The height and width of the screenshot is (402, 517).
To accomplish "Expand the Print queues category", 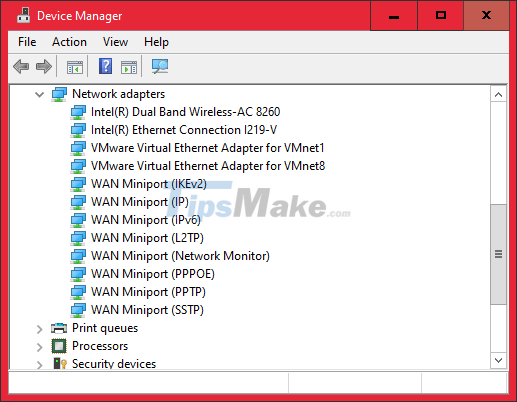I will point(39,329).
